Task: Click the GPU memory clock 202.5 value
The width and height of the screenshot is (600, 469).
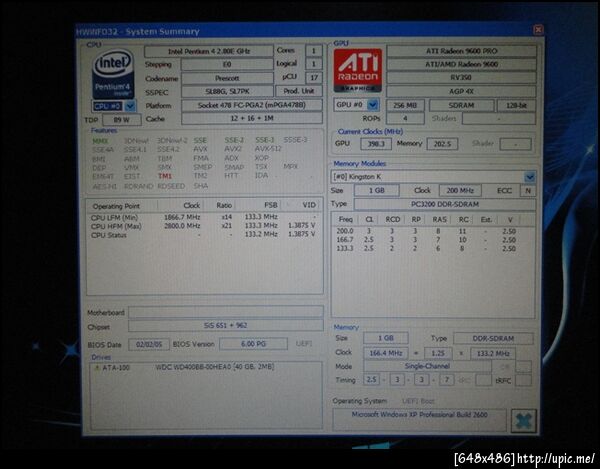Action: [x=443, y=144]
